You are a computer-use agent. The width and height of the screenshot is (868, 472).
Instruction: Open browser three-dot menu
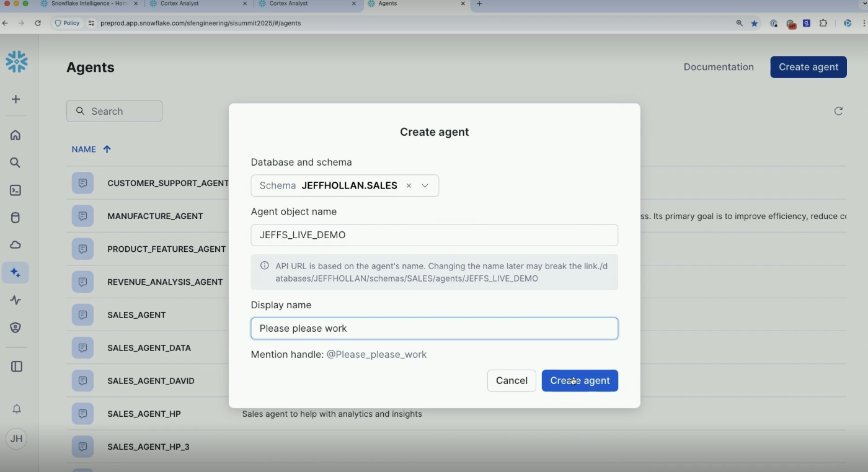tap(864, 23)
